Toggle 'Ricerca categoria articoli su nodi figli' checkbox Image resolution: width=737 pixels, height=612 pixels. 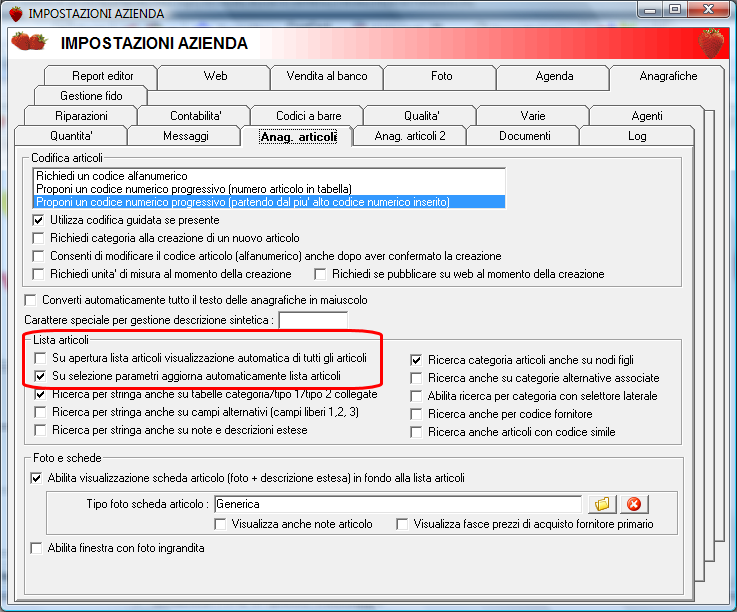click(416, 360)
